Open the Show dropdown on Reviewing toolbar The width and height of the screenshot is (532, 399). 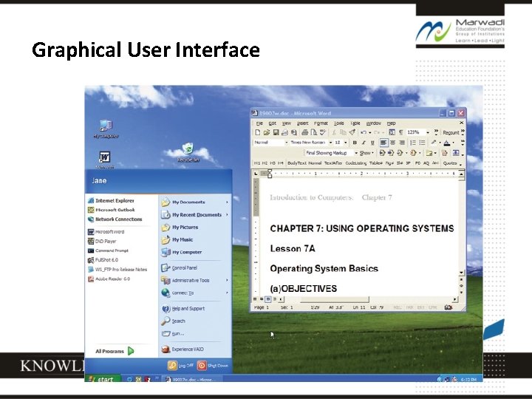point(366,153)
